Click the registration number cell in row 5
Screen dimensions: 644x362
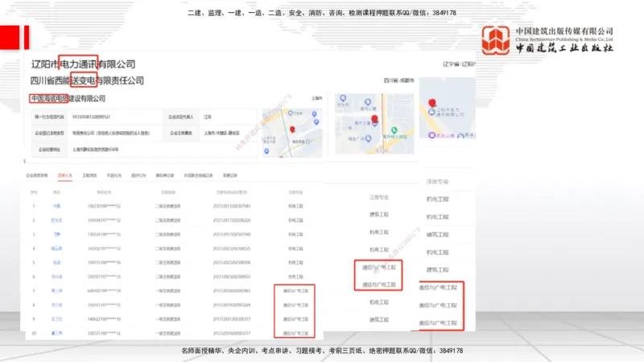[232, 263]
